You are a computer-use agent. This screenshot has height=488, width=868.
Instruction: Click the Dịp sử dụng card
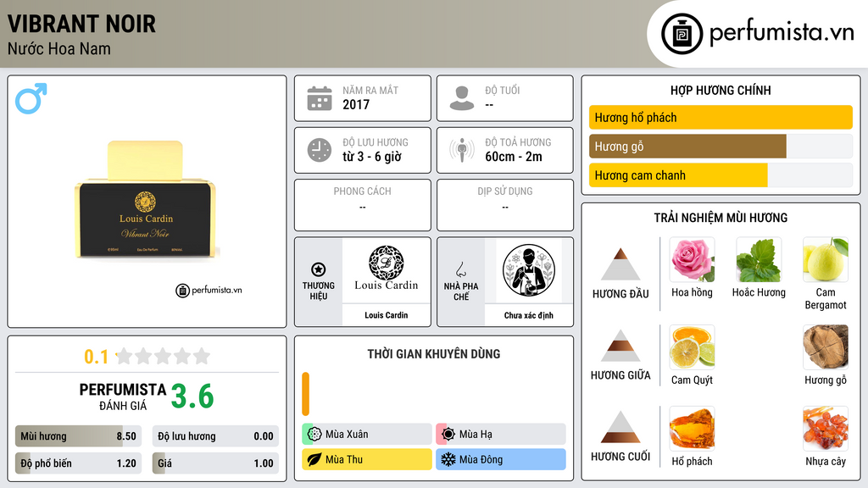505,205
